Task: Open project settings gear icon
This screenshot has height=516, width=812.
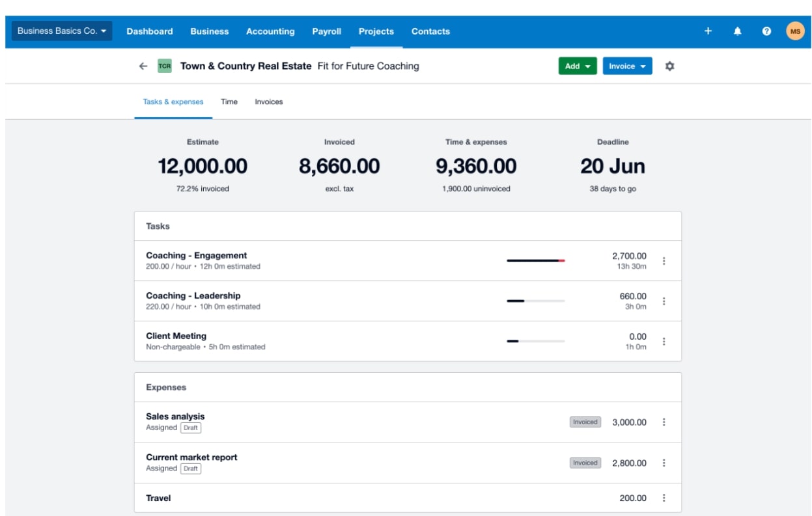Action: coord(669,66)
